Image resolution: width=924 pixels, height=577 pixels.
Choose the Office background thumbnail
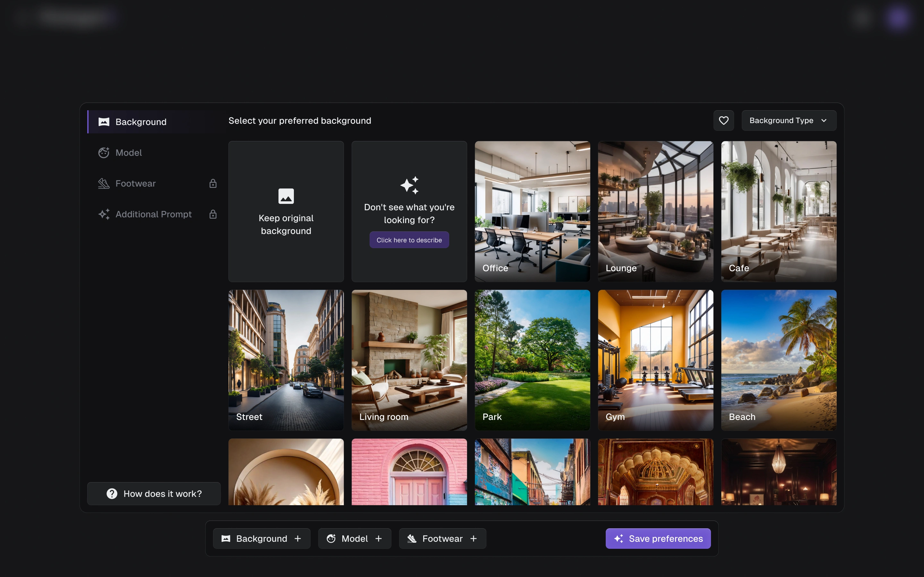[532, 212]
